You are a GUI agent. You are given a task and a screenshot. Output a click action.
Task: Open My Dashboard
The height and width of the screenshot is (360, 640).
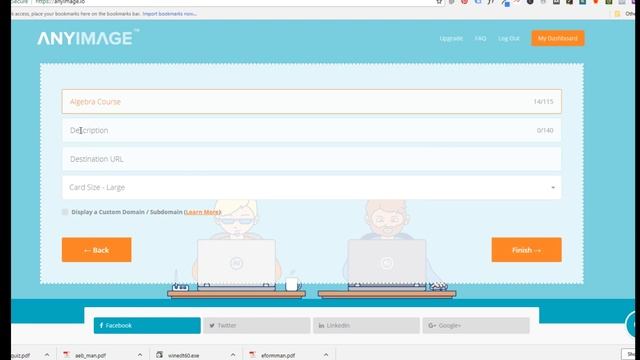(558, 38)
